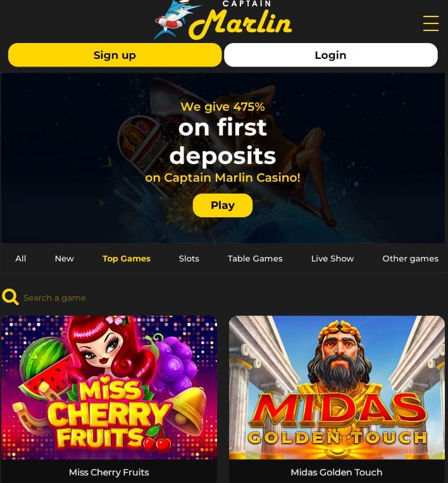Switch to Table Games tab
Screen dimensions: 448x483
255,258
